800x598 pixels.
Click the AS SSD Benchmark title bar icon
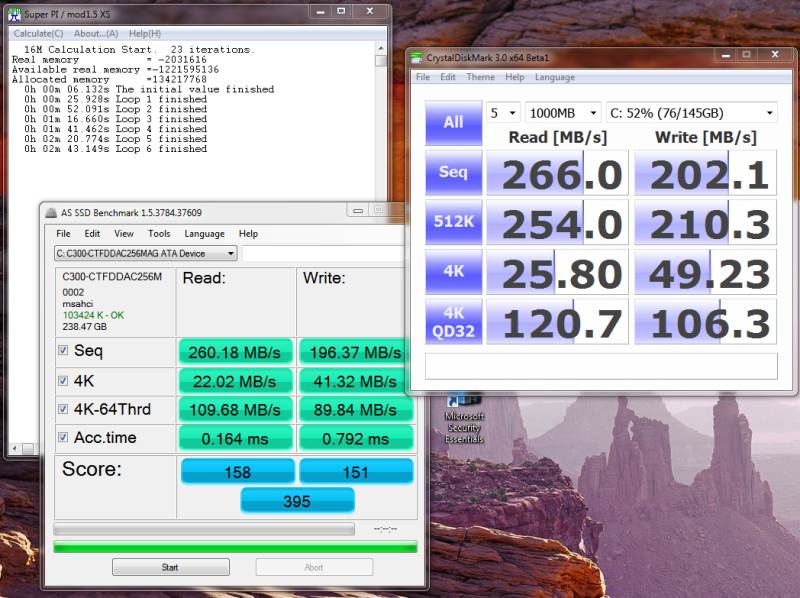click(51, 213)
